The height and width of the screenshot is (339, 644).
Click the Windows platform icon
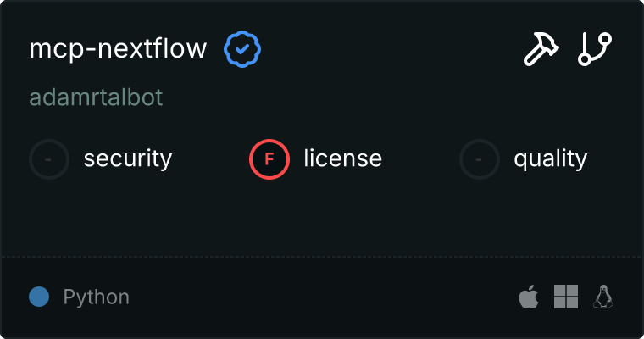click(566, 297)
